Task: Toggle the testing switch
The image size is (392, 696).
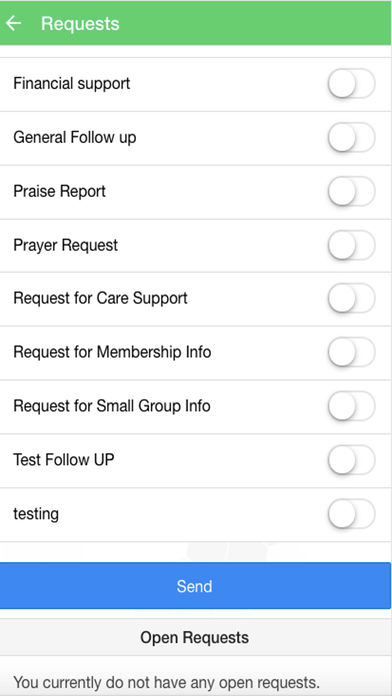Action: point(351,514)
